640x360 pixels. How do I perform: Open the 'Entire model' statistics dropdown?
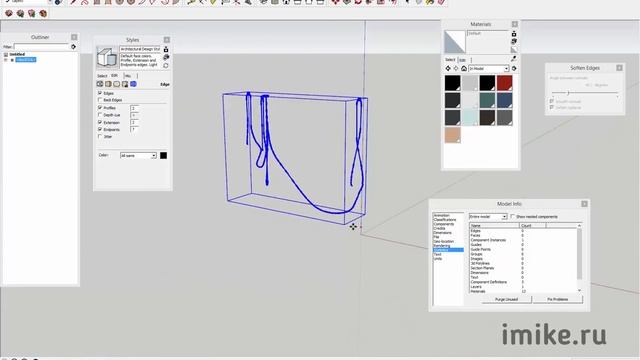click(x=488, y=217)
